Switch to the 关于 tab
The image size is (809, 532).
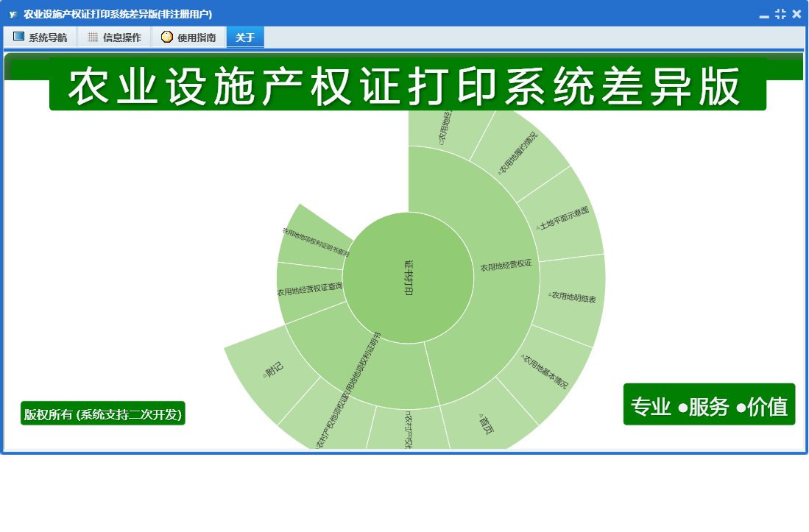pyautogui.click(x=245, y=38)
